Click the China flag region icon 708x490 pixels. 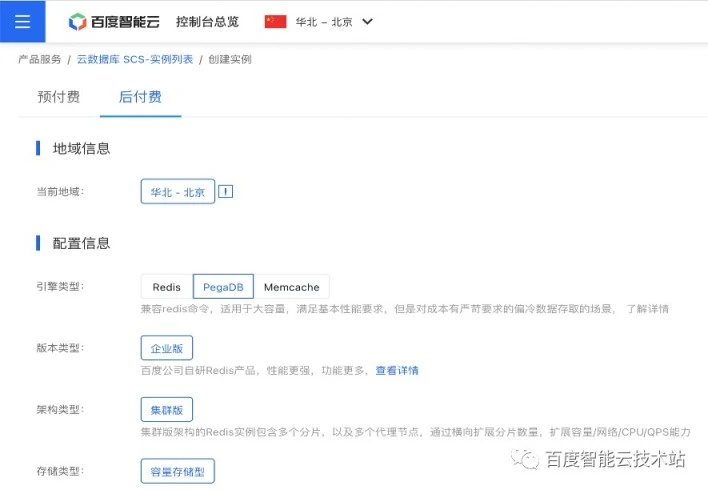coord(275,21)
